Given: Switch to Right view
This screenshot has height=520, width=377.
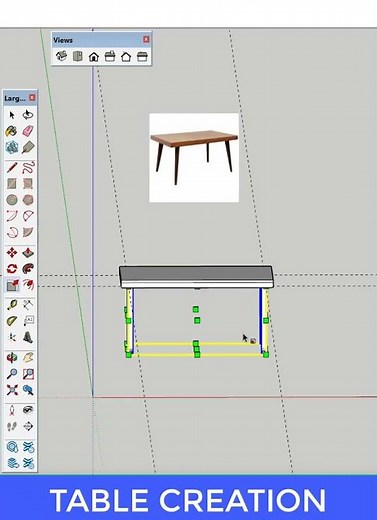Looking at the screenshot, I should click(110, 56).
